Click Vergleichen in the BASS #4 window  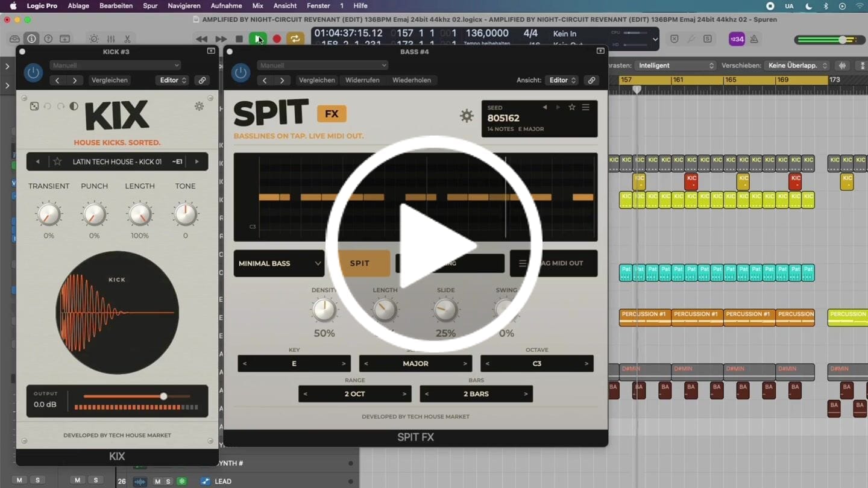(x=317, y=80)
